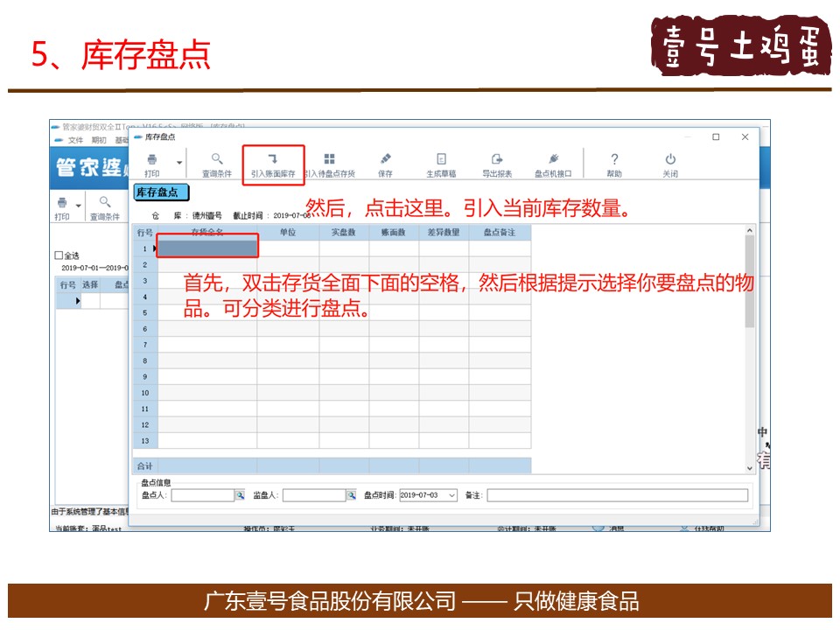Click 导出报表 export icon
Screen dimensions: 840x630
pos(497,160)
